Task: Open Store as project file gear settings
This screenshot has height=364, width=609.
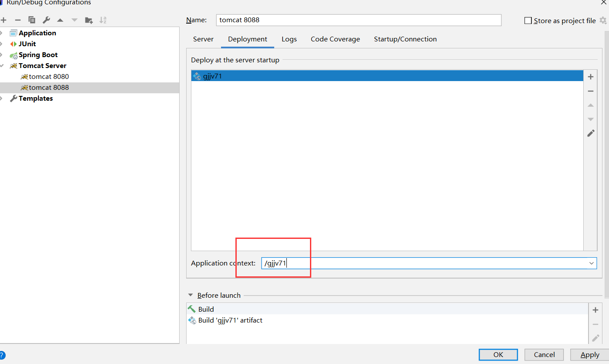Action: click(x=603, y=20)
